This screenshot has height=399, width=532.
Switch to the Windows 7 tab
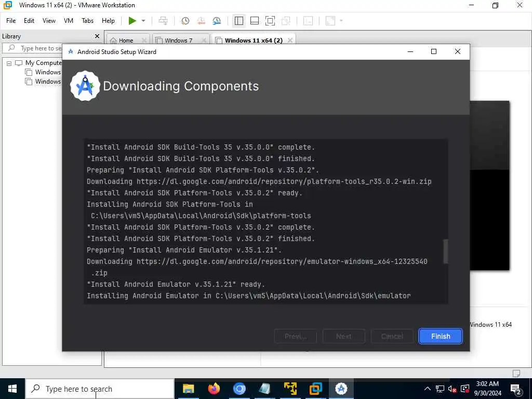(x=178, y=41)
